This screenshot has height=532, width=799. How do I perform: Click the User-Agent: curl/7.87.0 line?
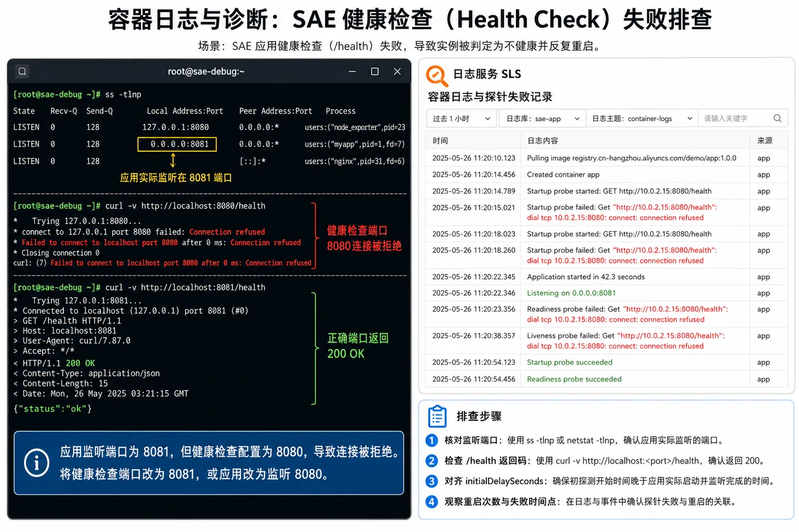72,340
